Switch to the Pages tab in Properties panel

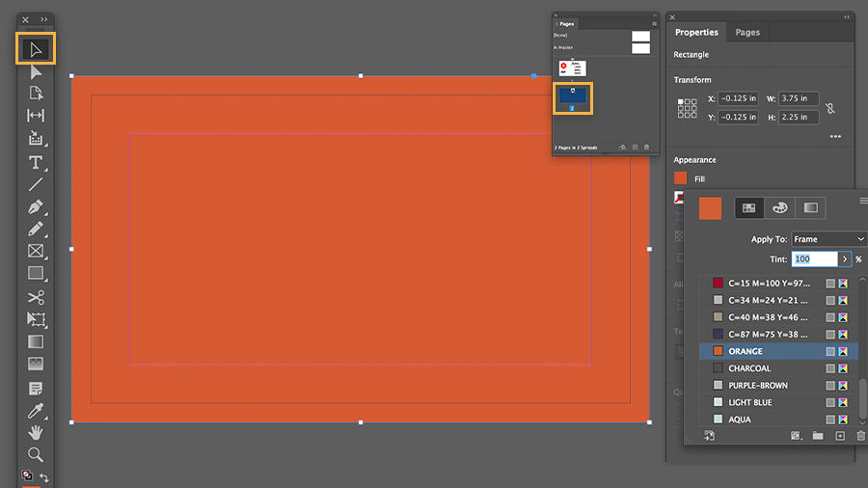(747, 32)
